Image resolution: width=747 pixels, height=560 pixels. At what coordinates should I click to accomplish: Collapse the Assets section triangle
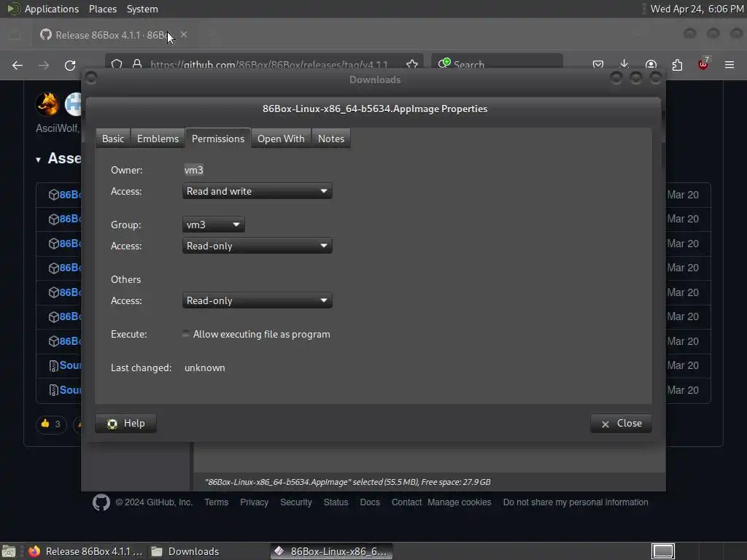(38, 160)
